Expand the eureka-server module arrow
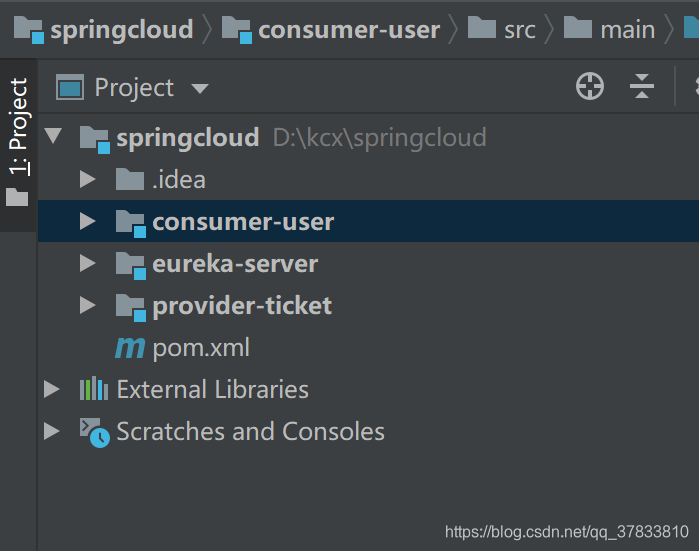The image size is (699, 551). click(87, 263)
